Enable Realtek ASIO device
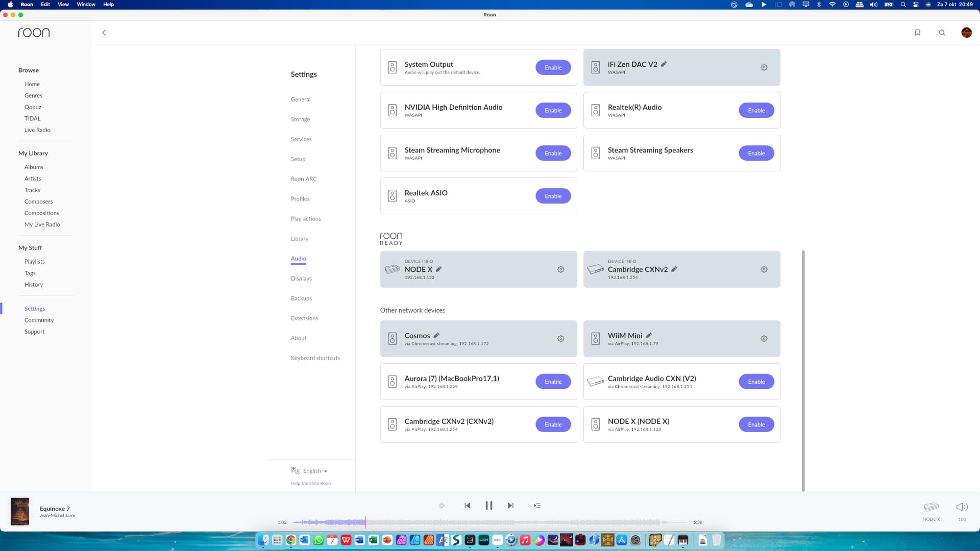The width and height of the screenshot is (980, 551). 553,196
